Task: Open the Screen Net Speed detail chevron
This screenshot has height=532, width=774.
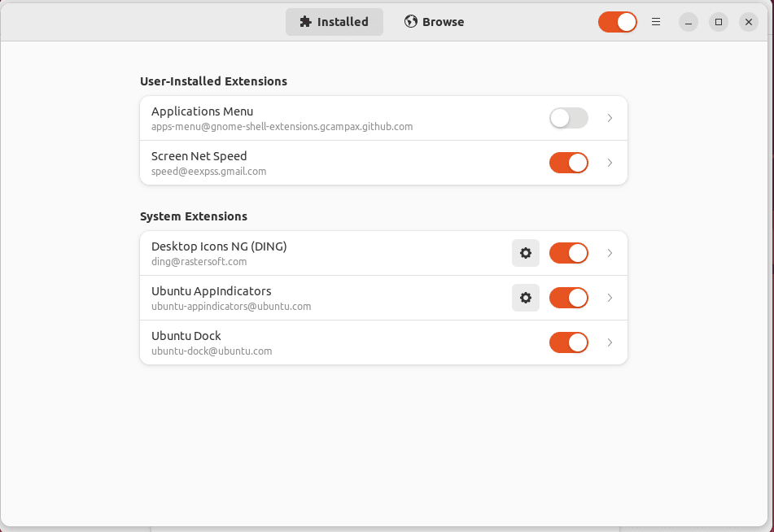Action: (610, 163)
